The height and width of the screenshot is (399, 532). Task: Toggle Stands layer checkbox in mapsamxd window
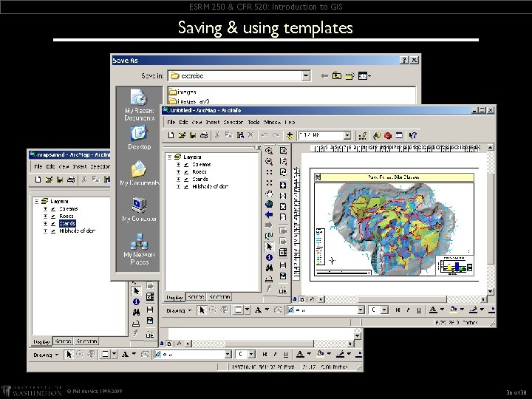53,224
